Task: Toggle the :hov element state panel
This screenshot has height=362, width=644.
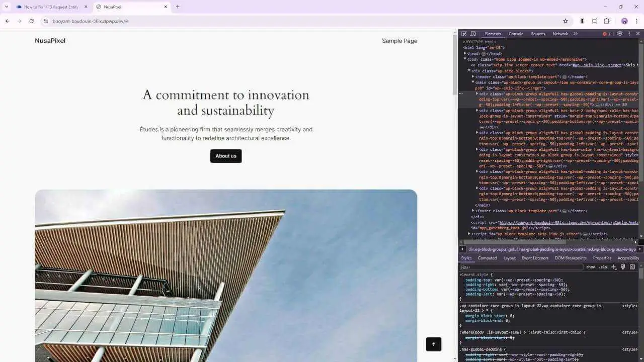Action: click(x=590, y=267)
